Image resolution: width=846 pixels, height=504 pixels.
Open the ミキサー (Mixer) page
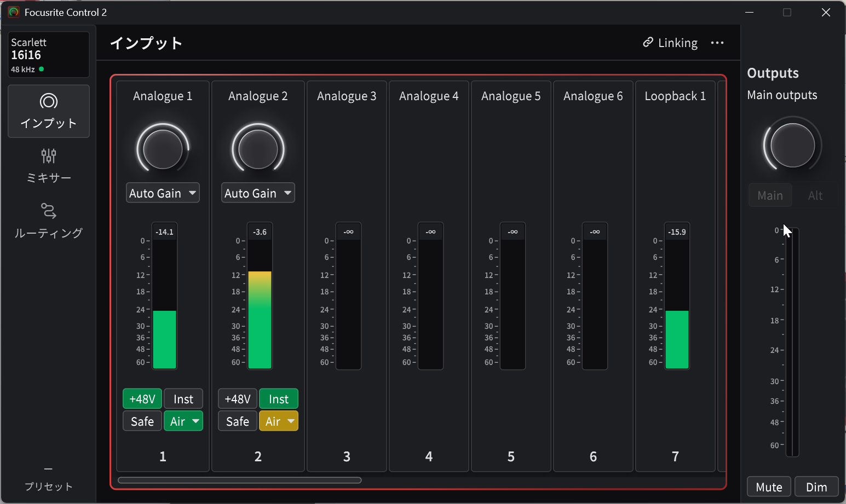click(x=49, y=166)
